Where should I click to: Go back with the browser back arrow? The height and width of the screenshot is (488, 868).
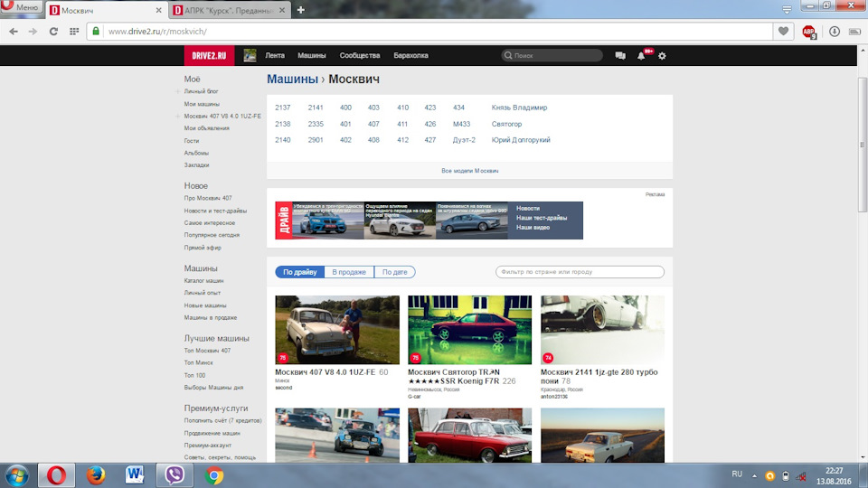click(14, 32)
